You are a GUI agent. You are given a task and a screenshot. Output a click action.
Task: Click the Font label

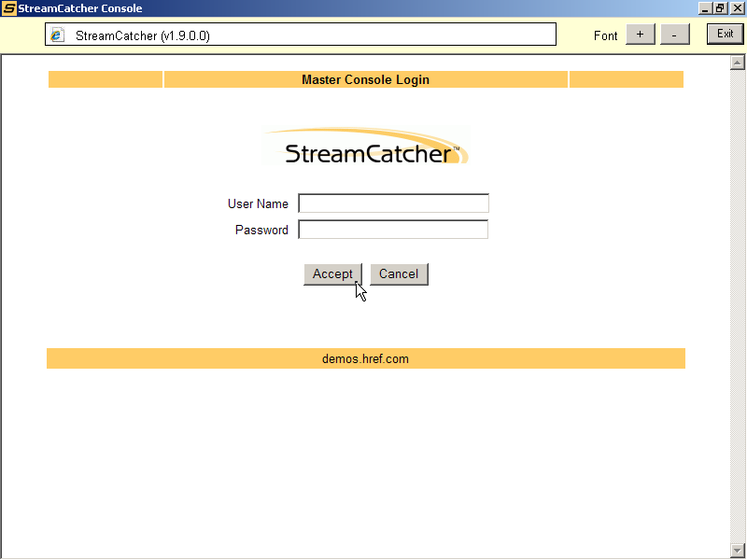point(605,35)
